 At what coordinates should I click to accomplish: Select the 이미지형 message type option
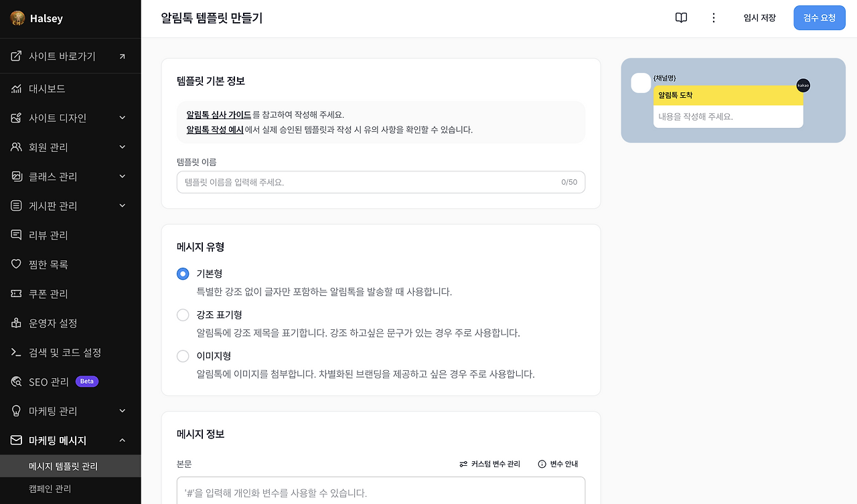(x=183, y=356)
